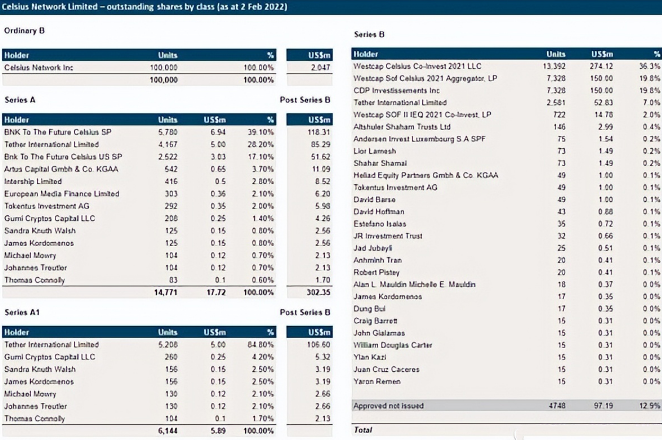Click 'Robert Pistey' holder name
Viewport: 662px width, 440px height.
[x=376, y=272]
